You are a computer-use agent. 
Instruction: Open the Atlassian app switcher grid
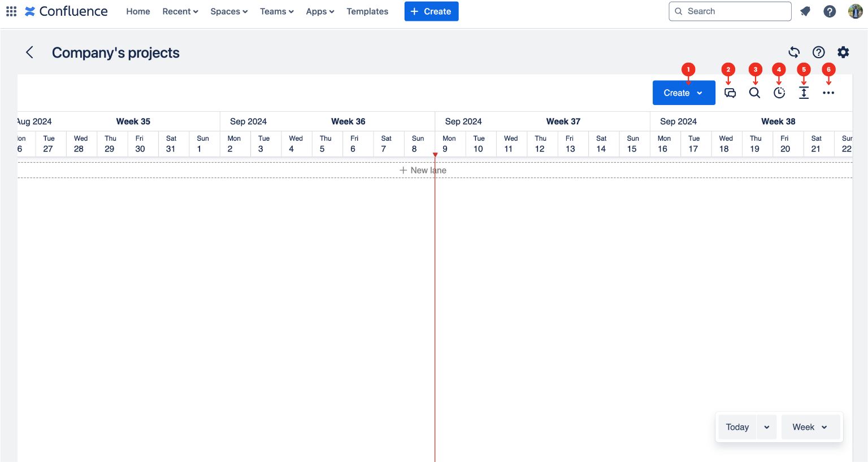(11, 11)
